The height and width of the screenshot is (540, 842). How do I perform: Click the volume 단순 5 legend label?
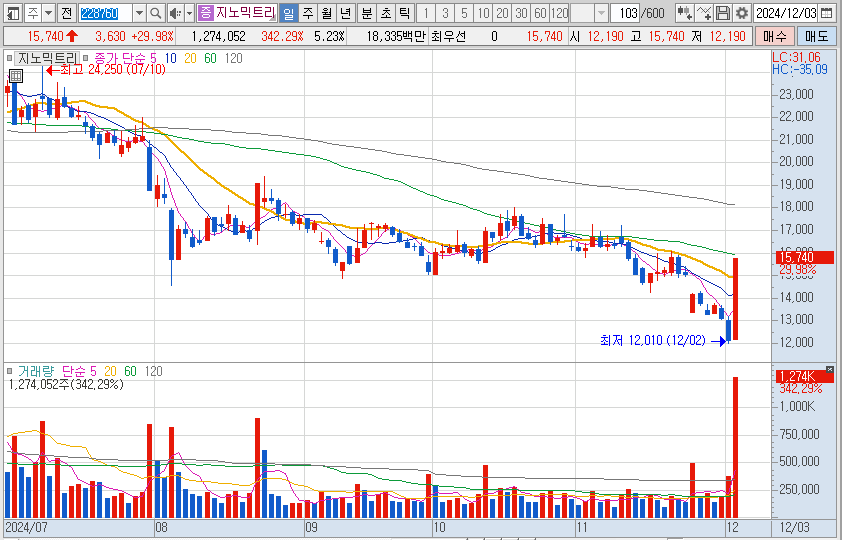point(79,371)
